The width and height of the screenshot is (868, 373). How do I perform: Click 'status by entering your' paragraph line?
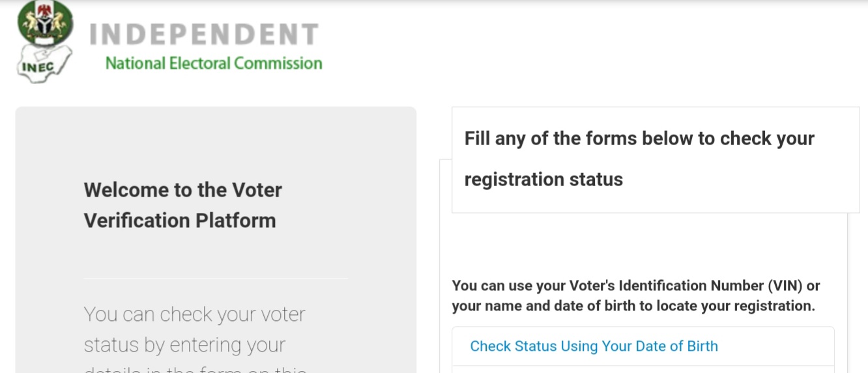[x=185, y=345]
